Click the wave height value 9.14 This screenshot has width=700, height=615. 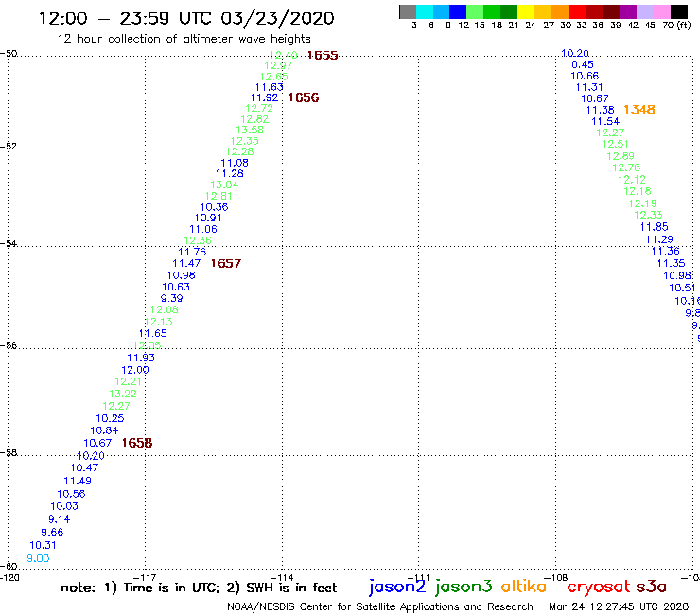click(x=59, y=519)
